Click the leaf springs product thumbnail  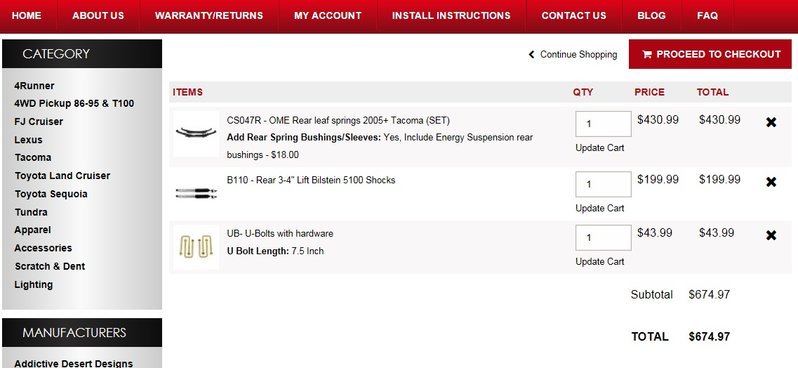196,133
